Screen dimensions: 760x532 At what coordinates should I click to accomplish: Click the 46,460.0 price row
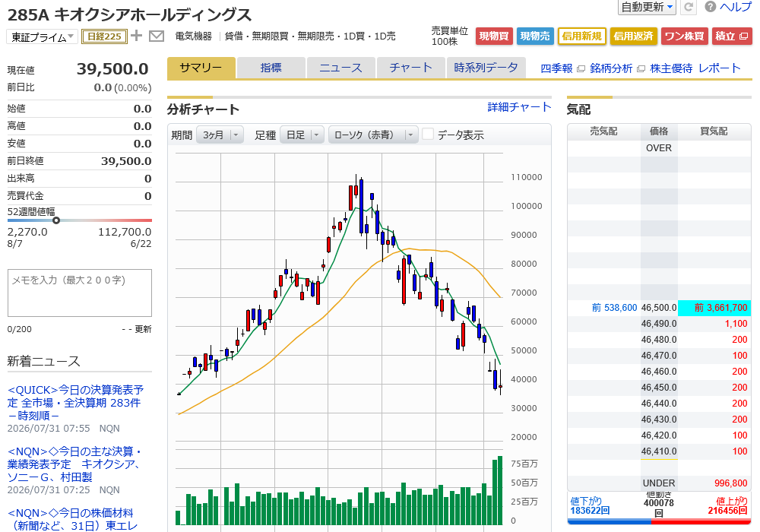[x=659, y=372]
